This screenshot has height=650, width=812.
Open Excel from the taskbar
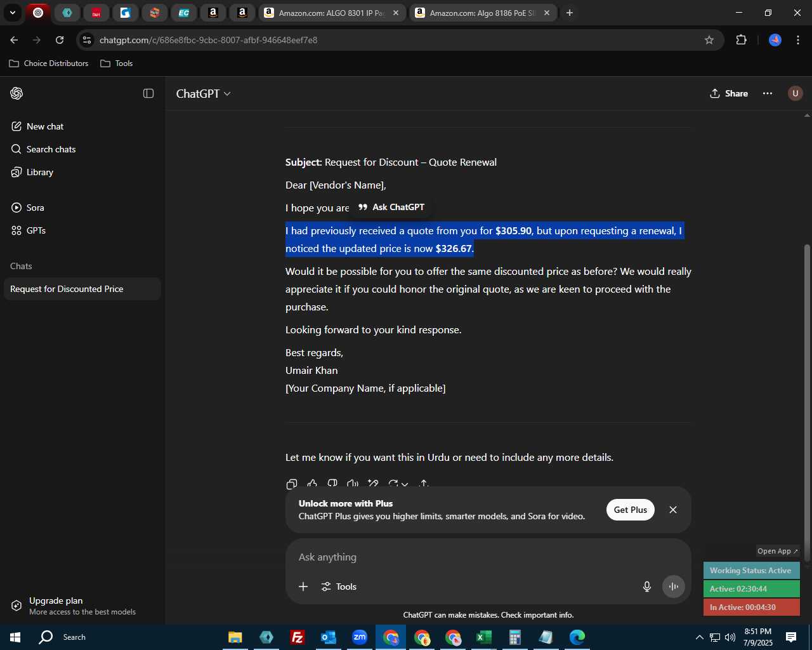pyautogui.click(x=484, y=637)
